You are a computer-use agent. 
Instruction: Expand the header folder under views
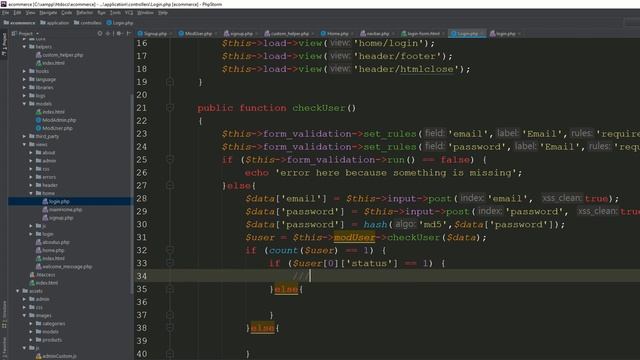point(31,185)
